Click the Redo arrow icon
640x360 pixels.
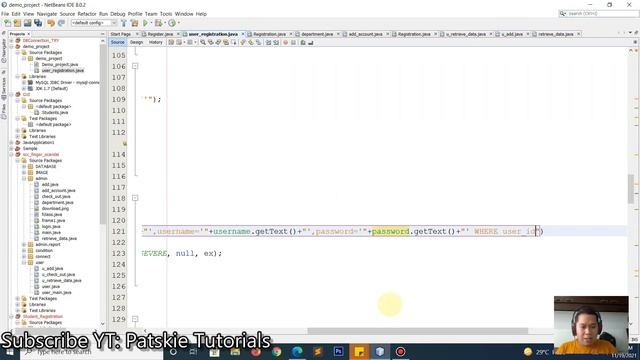click(x=61, y=23)
